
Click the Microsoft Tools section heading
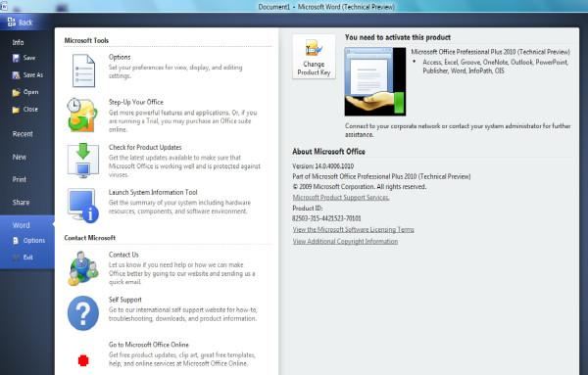[x=86, y=40]
